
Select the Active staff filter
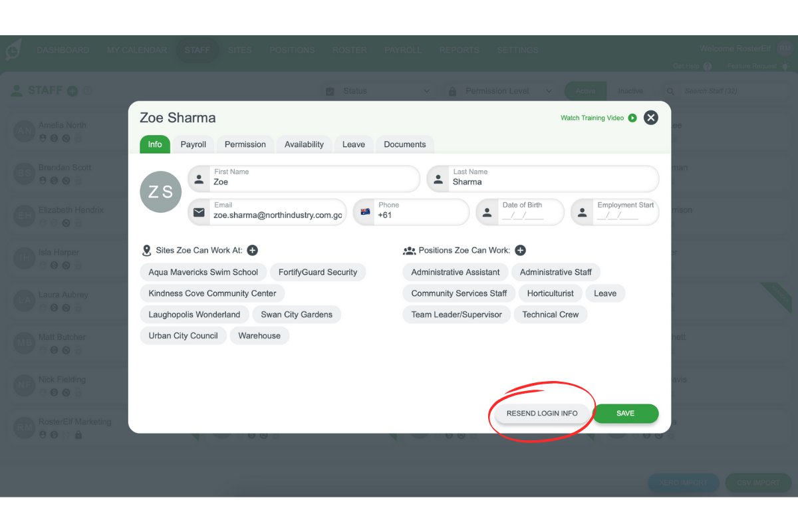[585, 91]
